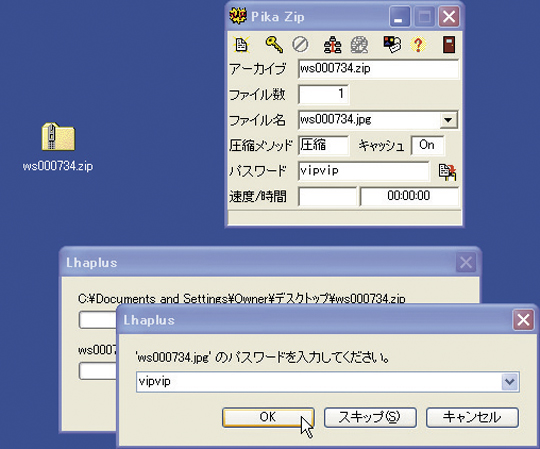Expand the Lhaplus password history dropdown
Screen dimensions: 540x449
tap(510, 382)
